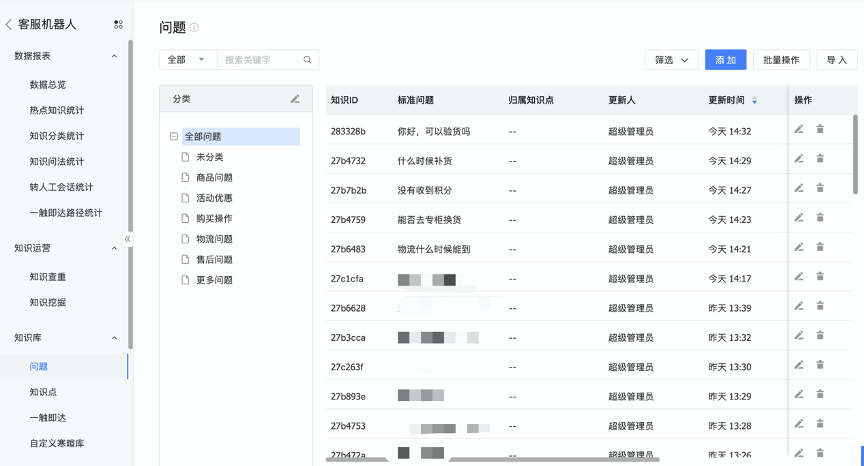Edit the category list via pencil icon
Screen dimensions: 864x466
pyautogui.click(x=295, y=99)
